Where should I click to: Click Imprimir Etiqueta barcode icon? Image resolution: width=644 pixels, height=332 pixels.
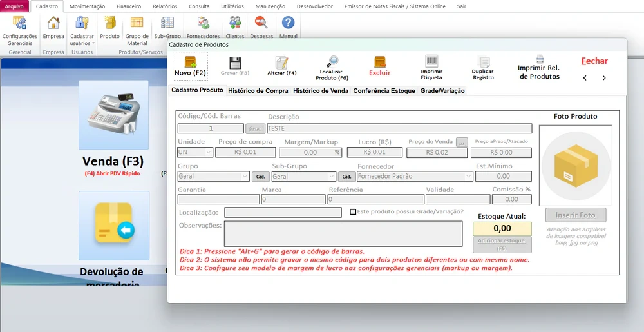click(x=431, y=63)
